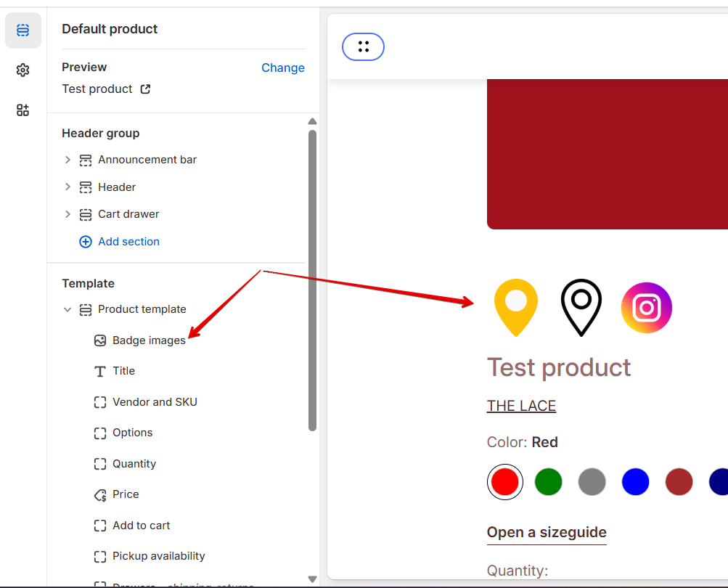
Task: Open the Quantity block
Action: (134, 464)
